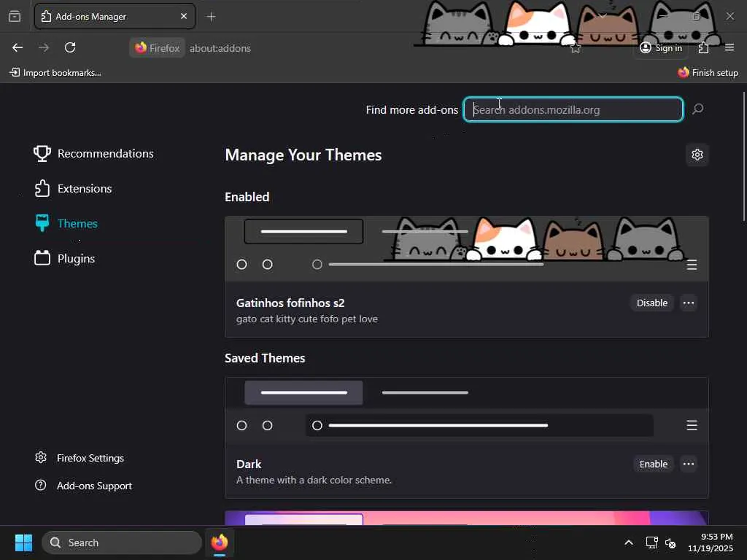Viewport: 747px width, 560px height.
Task: Click the taskbar Search box
Action: click(122, 542)
